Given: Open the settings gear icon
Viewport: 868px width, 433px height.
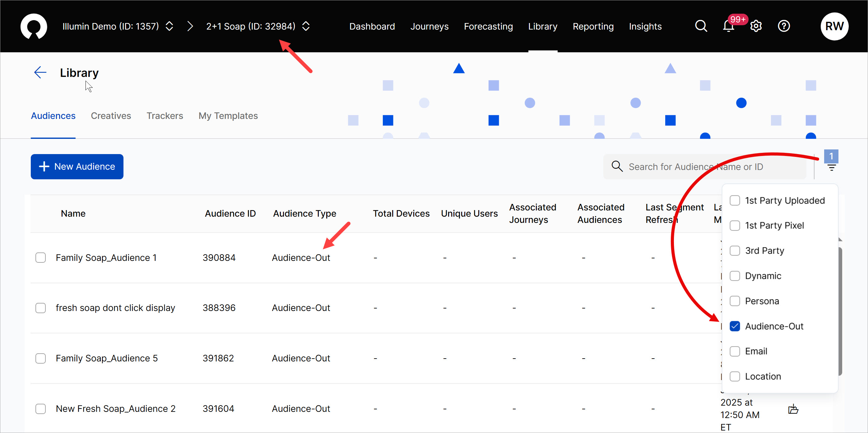Looking at the screenshot, I should (x=756, y=26).
